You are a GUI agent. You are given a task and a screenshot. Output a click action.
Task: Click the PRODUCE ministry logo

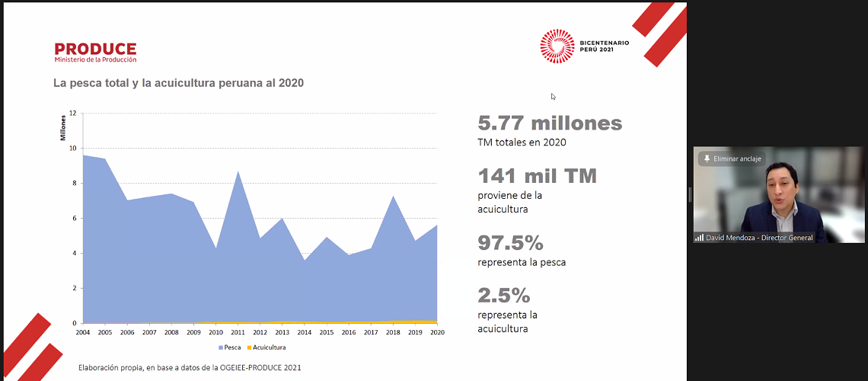coord(95,52)
